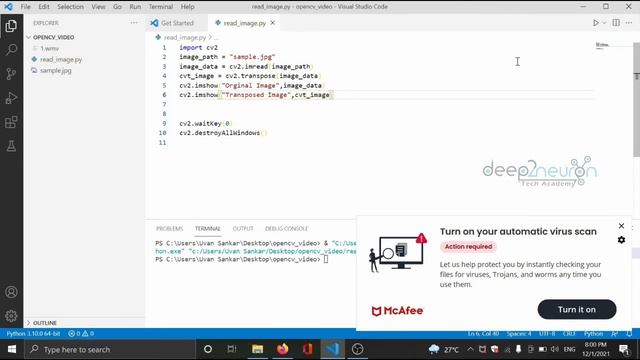Open Cortana circle on taskbar
Screen dimensions: 640x360
[208, 349]
